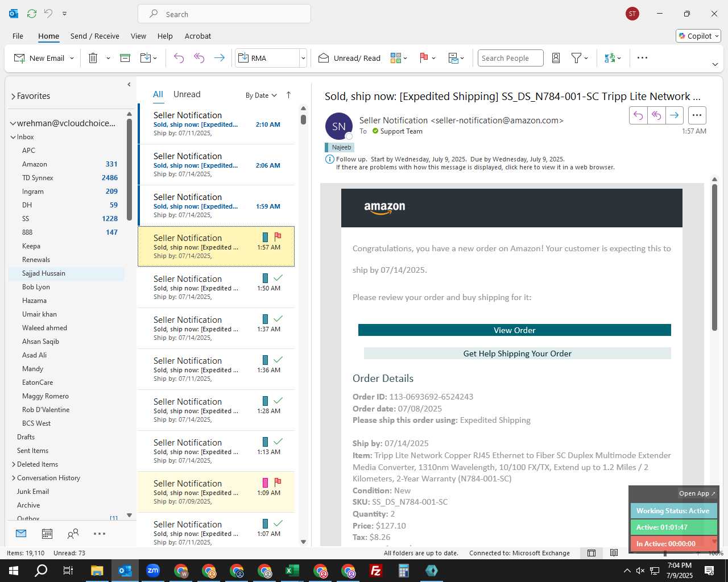Open the ribbon more commands ellipsis
The image size is (728, 582).
pyautogui.click(x=642, y=58)
